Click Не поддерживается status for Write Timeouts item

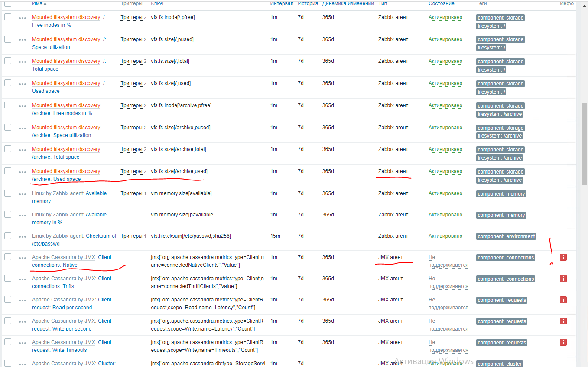click(x=448, y=346)
